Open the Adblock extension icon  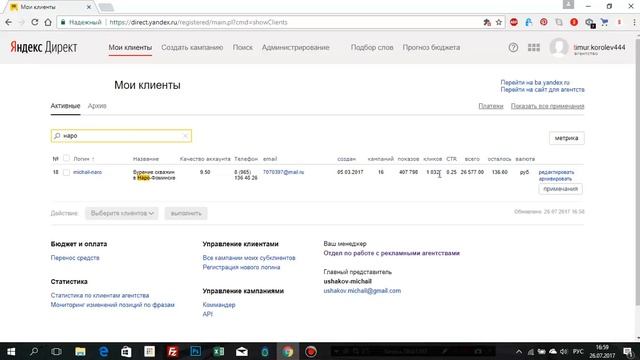tap(514, 22)
